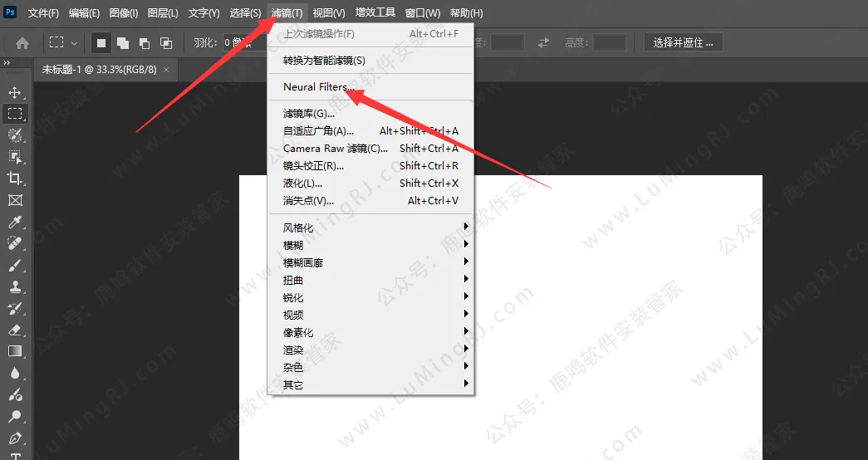Select the Object Selection tool
Viewport: 868px width, 460px height.
pos(15,157)
